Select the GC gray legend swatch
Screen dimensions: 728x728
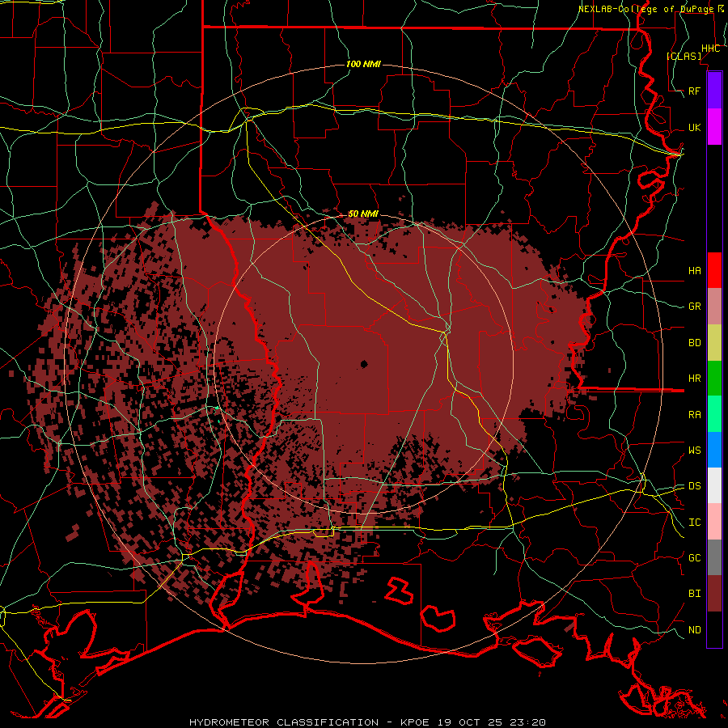714,557
